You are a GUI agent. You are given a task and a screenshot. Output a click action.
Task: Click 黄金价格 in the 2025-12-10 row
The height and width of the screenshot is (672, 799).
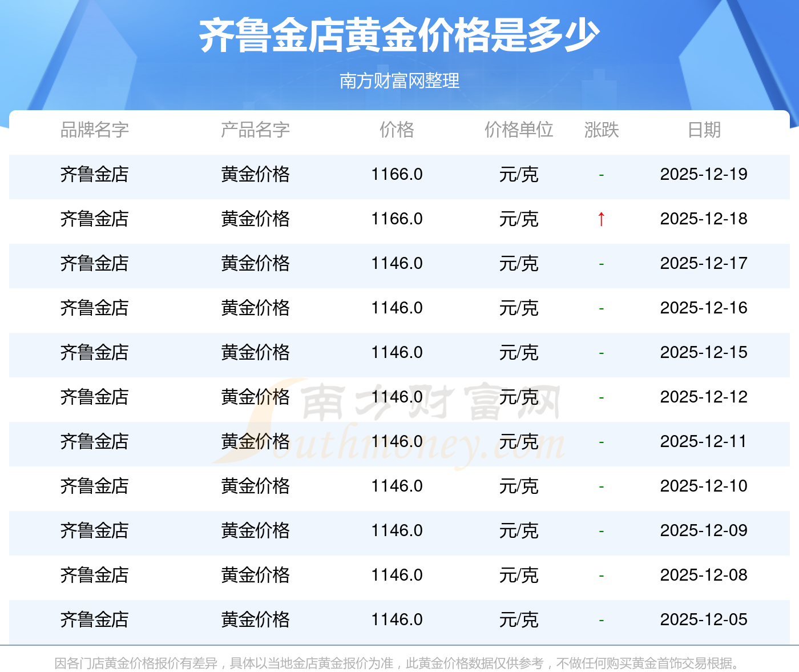click(x=256, y=486)
